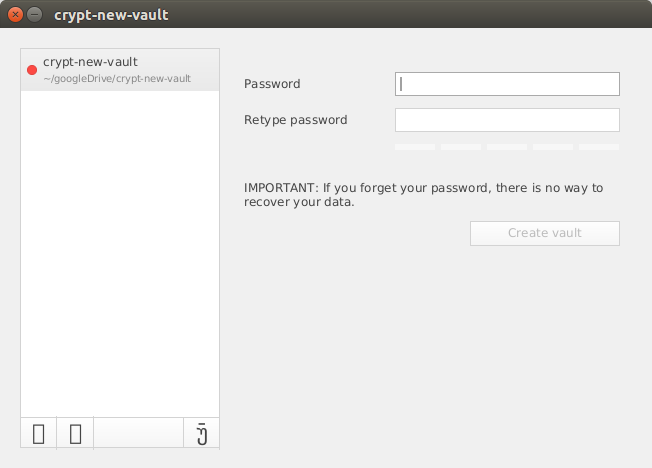The width and height of the screenshot is (652, 468).
Task: Click the Password label
Action: (272, 84)
